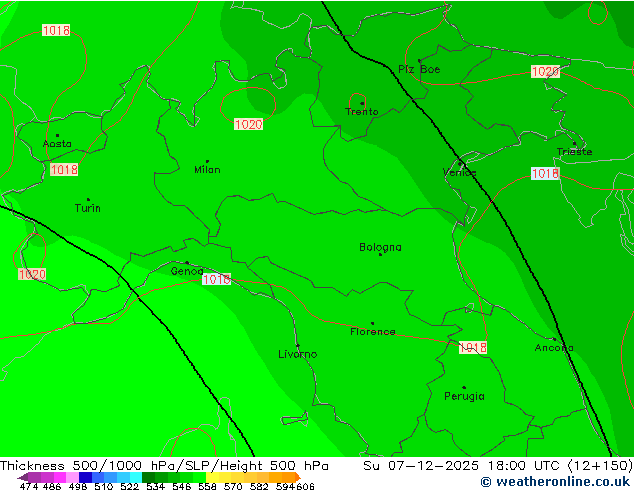The image size is (634, 490).
Task: Click the cyan legend swatch before 534
Action: 136,477
